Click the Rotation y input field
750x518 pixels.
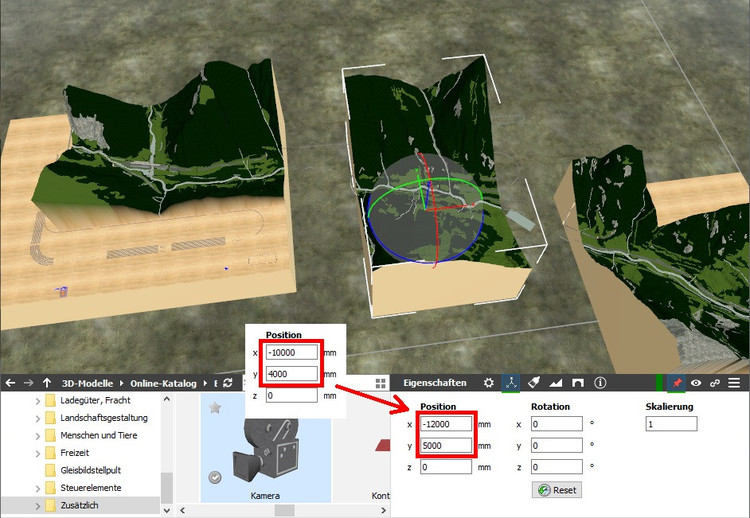tap(557, 445)
